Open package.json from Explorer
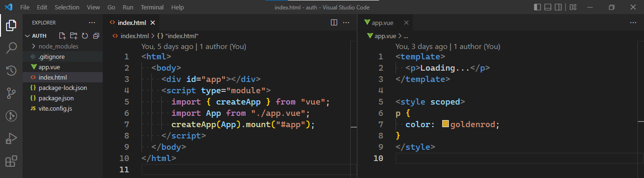The height and width of the screenshot is (178, 644). tap(63, 98)
